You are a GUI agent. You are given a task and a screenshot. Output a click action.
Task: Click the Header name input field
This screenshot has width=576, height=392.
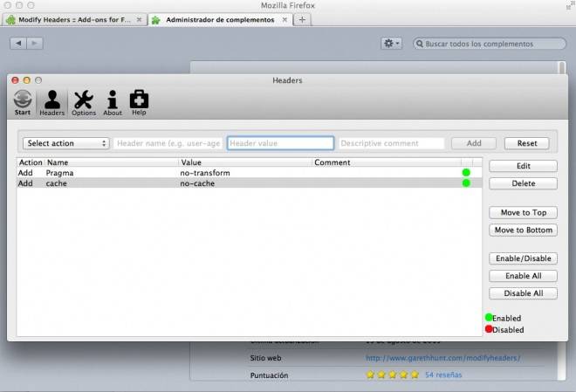(x=168, y=143)
